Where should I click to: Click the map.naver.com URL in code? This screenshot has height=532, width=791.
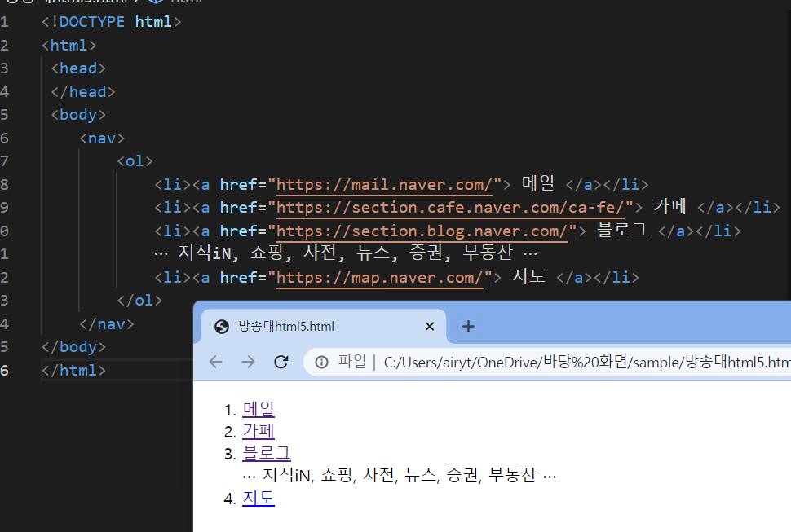[x=379, y=278]
